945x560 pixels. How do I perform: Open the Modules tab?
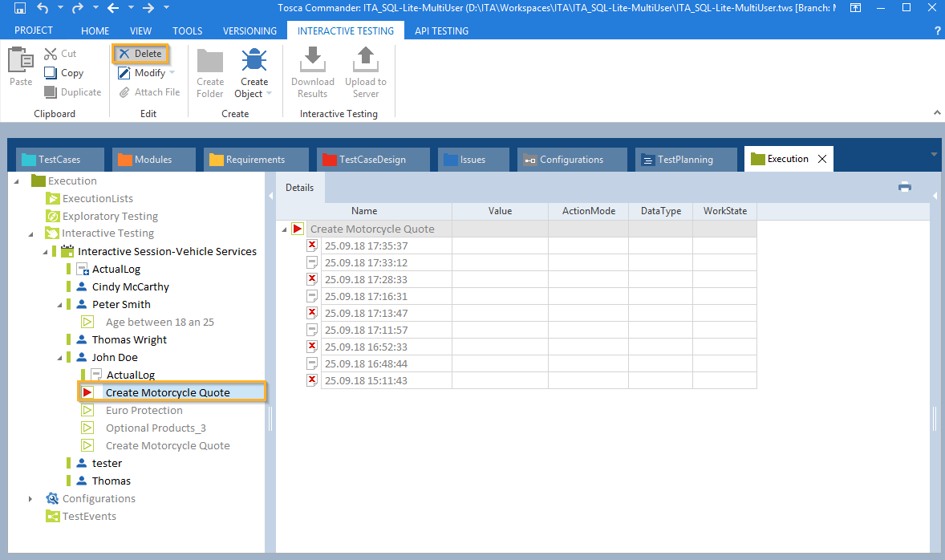153,160
